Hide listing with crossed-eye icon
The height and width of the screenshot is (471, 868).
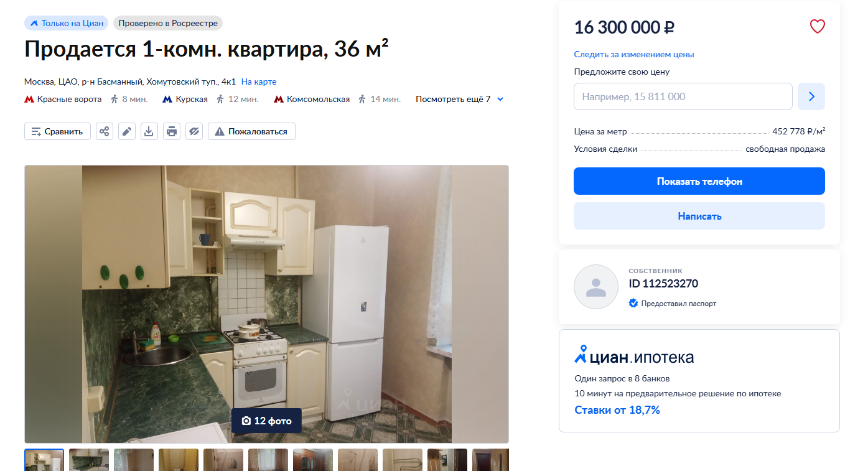point(194,131)
